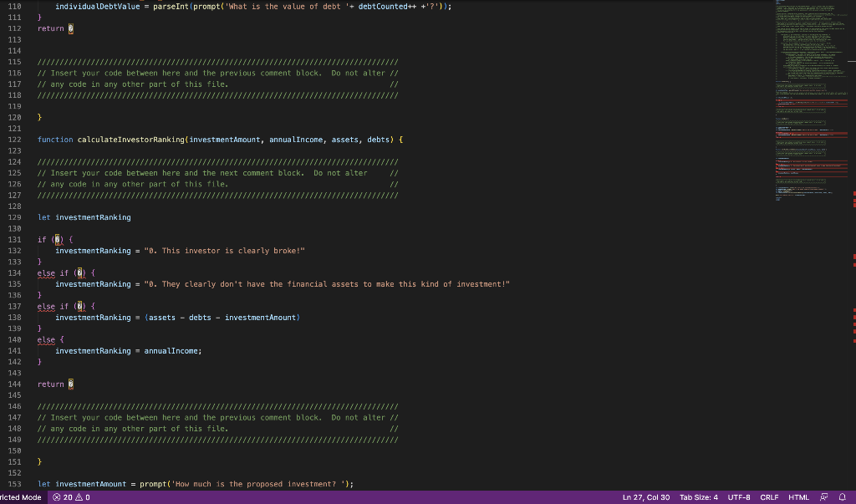Click the debtCounted++ variable on line 110
Screen dimensions: 856x504
click(x=387, y=7)
